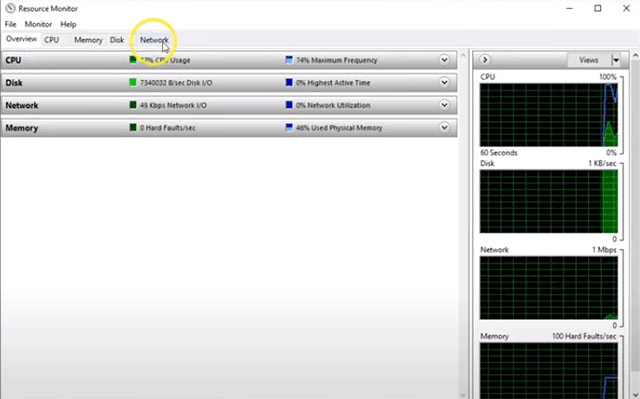The width and height of the screenshot is (640, 399).
Task: Expand the Disk section chevron
Action: [444, 82]
